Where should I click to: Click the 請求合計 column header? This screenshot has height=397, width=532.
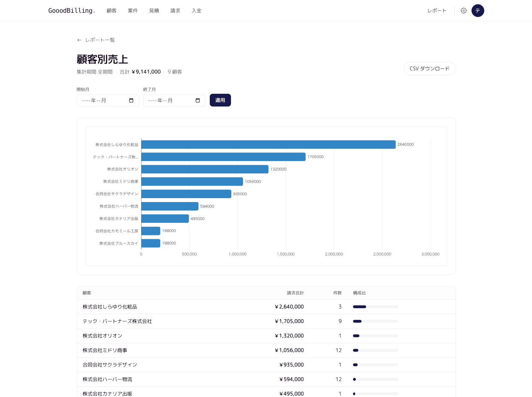(x=295, y=293)
